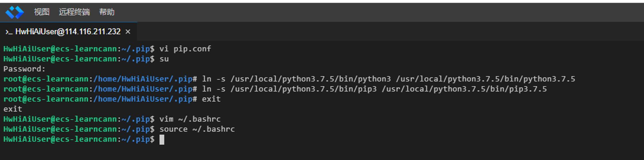The height and width of the screenshot is (160, 644).
Task: Click the empty terminal area below the last prompt
Action: [x=322, y=152]
